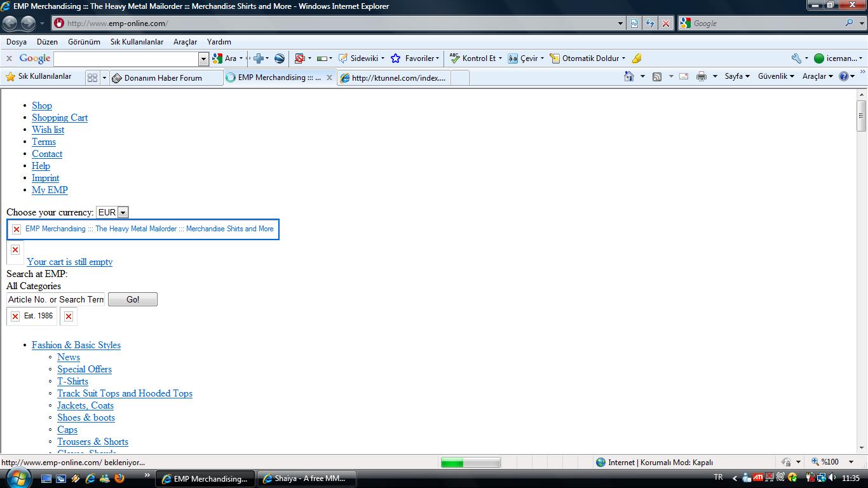Click the Article No. or Search Term field
This screenshot has width=868, height=488.
pos(56,299)
